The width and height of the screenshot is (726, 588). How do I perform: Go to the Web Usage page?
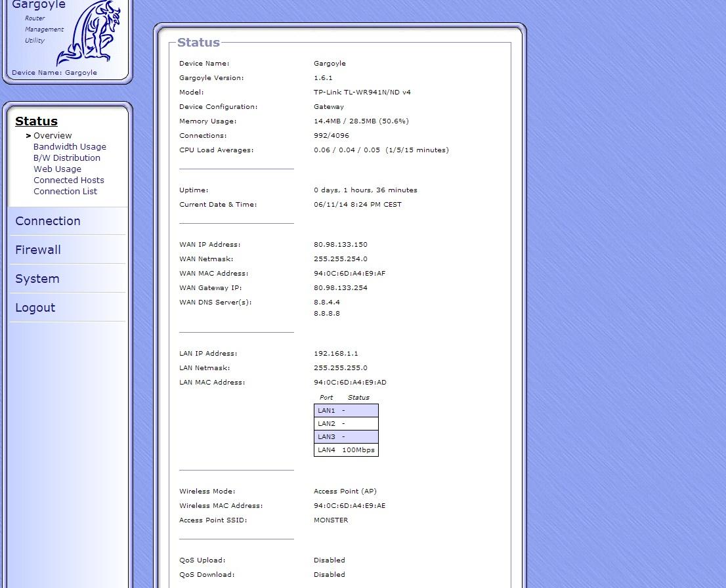[57, 169]
